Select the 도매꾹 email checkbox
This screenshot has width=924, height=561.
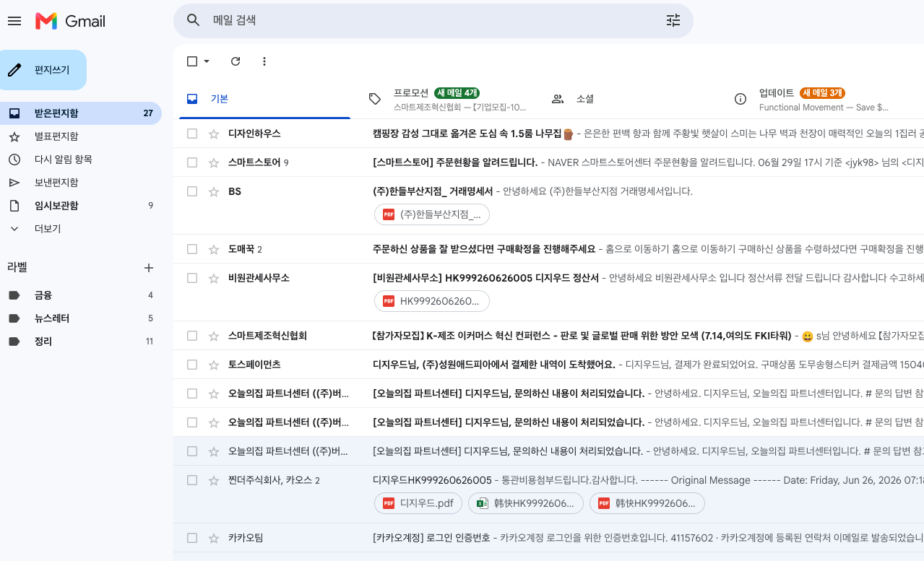coord(192,249)
